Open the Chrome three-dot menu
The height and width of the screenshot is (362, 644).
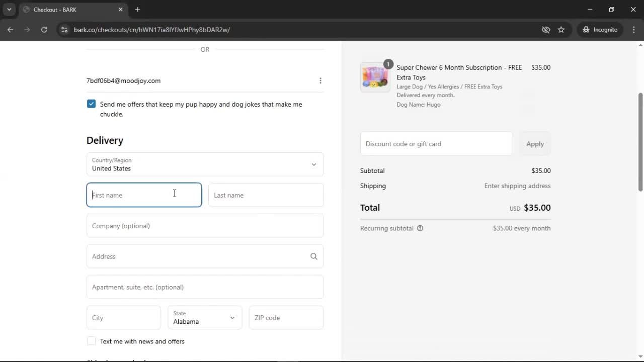coord(633,30)
